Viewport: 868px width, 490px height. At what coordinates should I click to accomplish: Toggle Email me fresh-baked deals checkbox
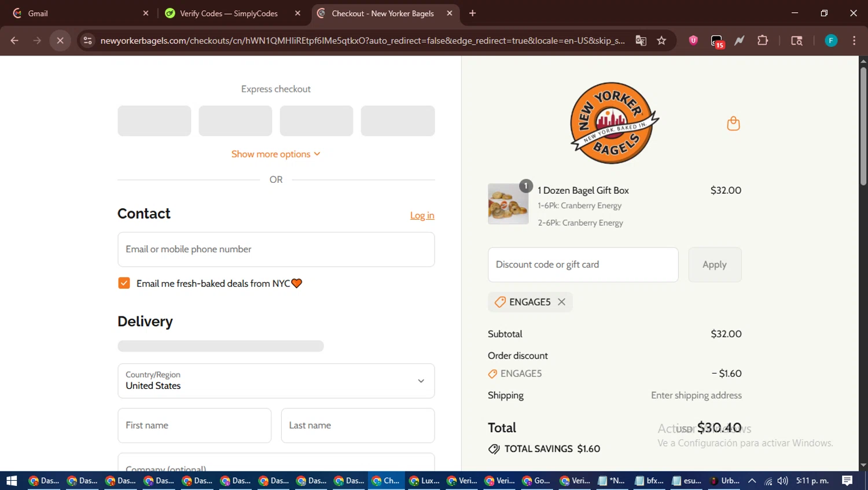[124, 283]
